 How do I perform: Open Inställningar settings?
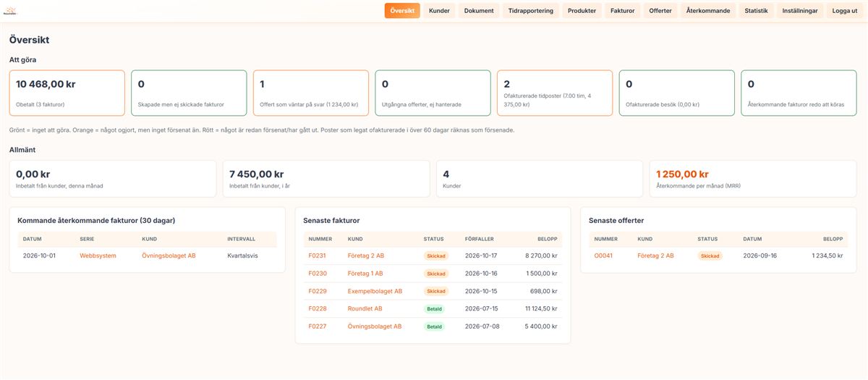800,11
